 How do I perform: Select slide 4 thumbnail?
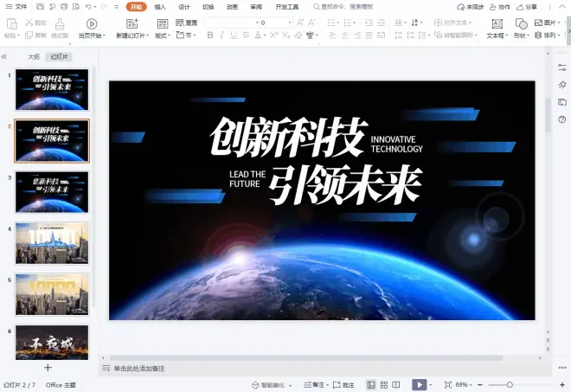pyautogui.click(x=52, y=243)
